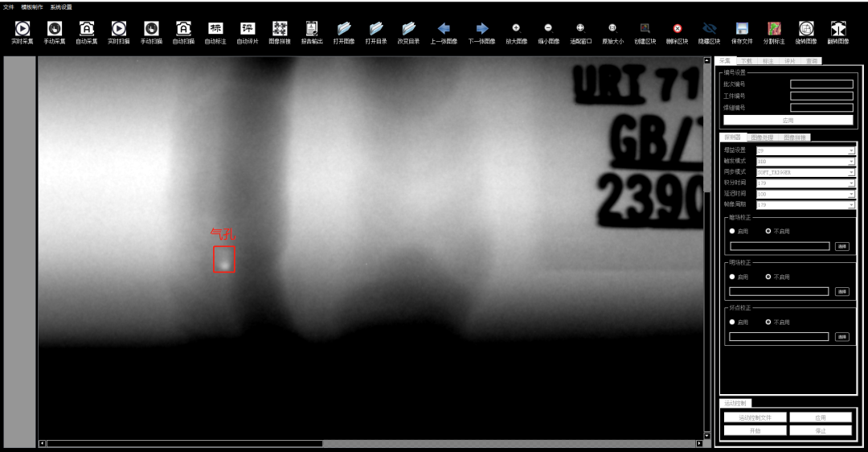Screen dimensions: 868x452
Task: Go to next image with 下一张图像
Action: pyautogui.click(x=482, y=30)
